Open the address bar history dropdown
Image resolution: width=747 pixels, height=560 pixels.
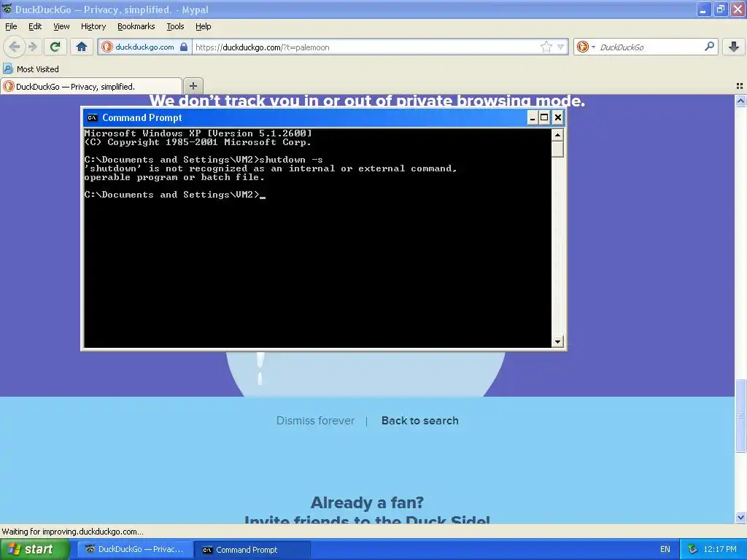pyautogui.click(x=561, y=47)
